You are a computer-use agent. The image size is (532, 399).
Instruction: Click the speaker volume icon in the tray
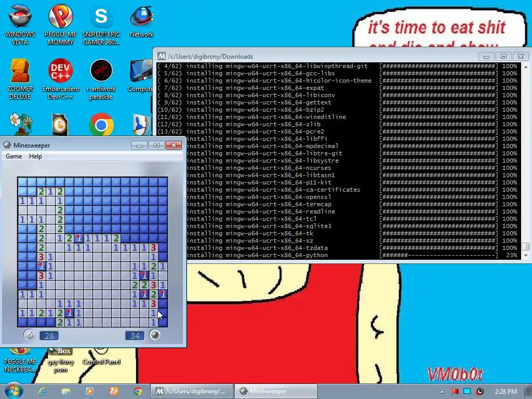pyautogui.click(x=480, y=392)
